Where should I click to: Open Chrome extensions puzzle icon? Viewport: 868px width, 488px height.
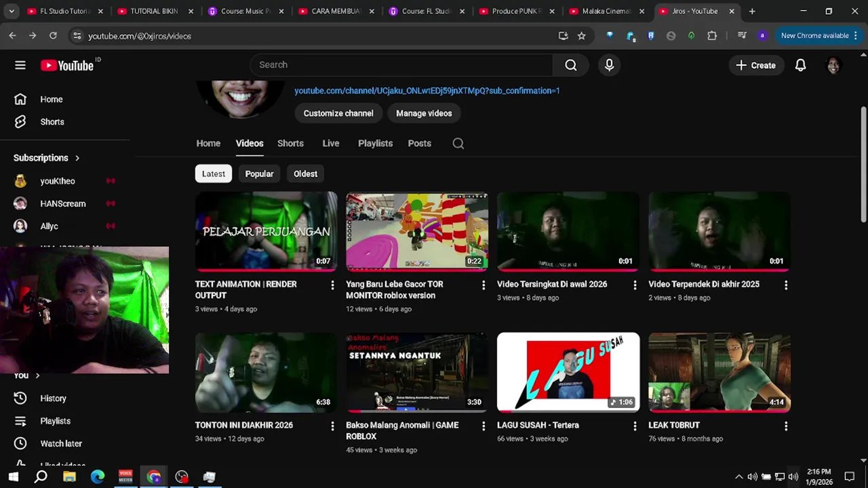(711, 36)
